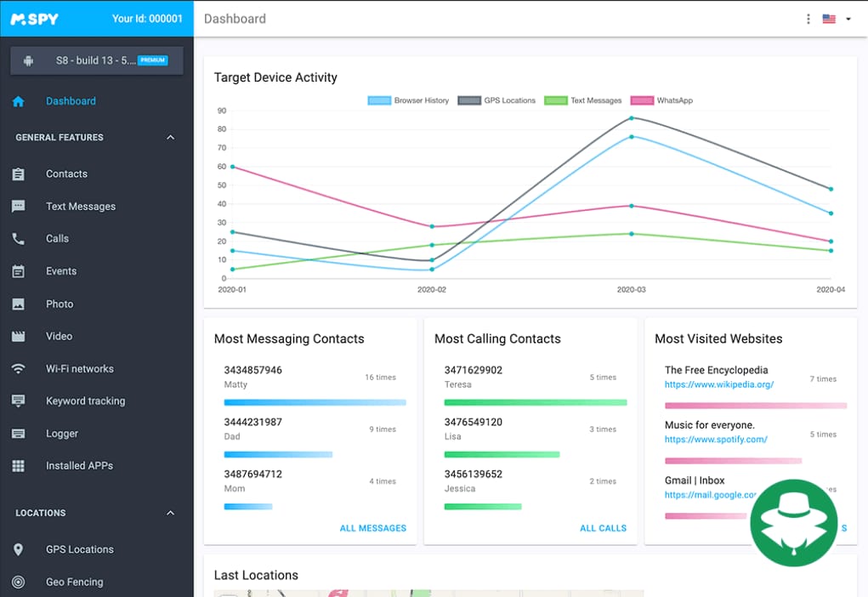Screen dimensions: 868x597
Task: Click the Text Messages chat bubble icon
Action: (x=18, y=207)
